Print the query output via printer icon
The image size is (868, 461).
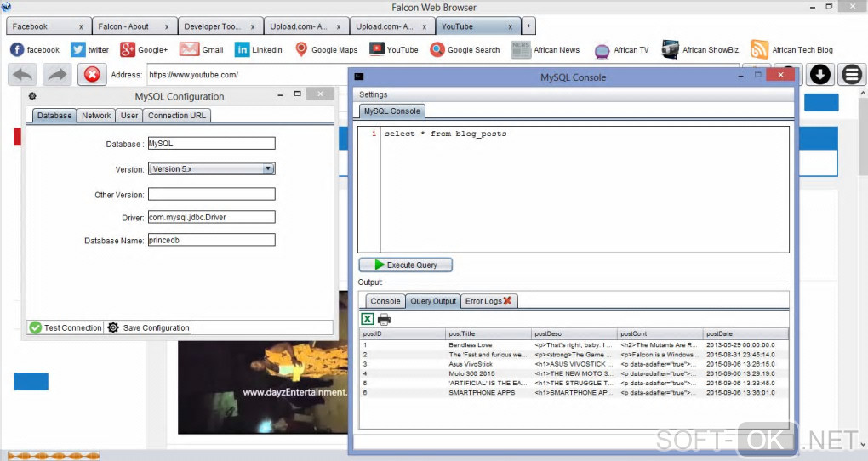click(x=384, y=319)
